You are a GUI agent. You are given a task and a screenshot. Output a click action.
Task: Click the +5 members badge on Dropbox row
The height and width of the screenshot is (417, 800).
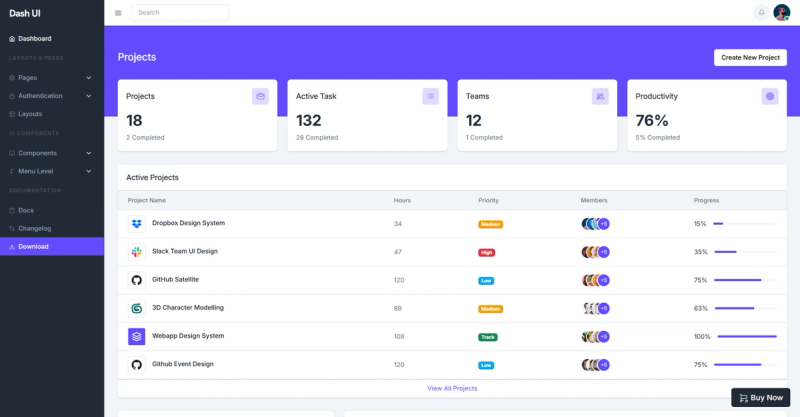[x=604, y=224]
